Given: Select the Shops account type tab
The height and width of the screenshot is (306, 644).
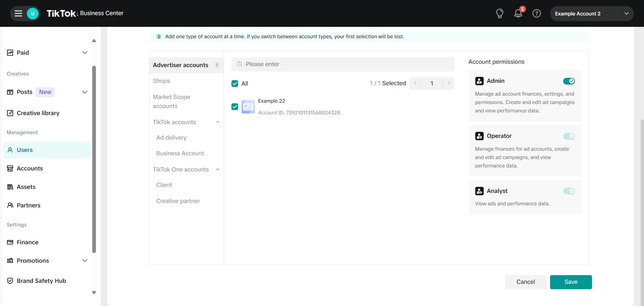Looking at the screenshot, I should coord(161,81).
